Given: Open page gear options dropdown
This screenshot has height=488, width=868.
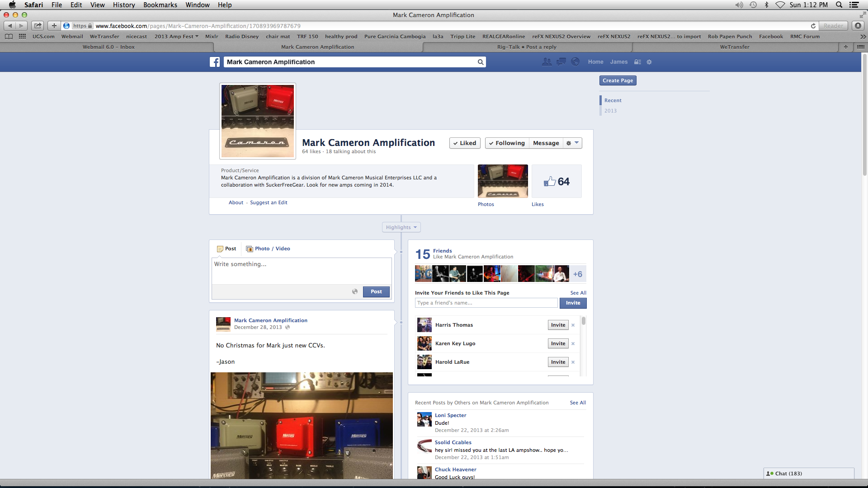Looking at the screenshot, I should (x=572, y=143).
